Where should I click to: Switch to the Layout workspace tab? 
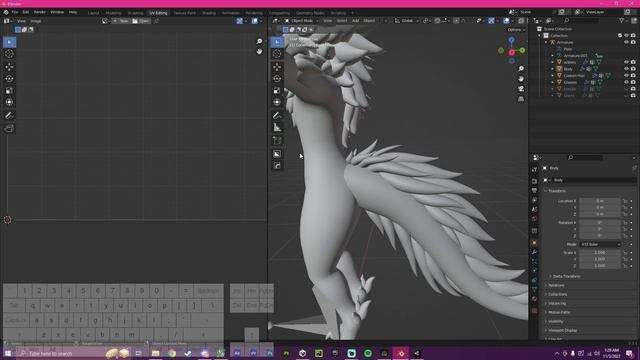pyautogui.click(x=93, y=13)
